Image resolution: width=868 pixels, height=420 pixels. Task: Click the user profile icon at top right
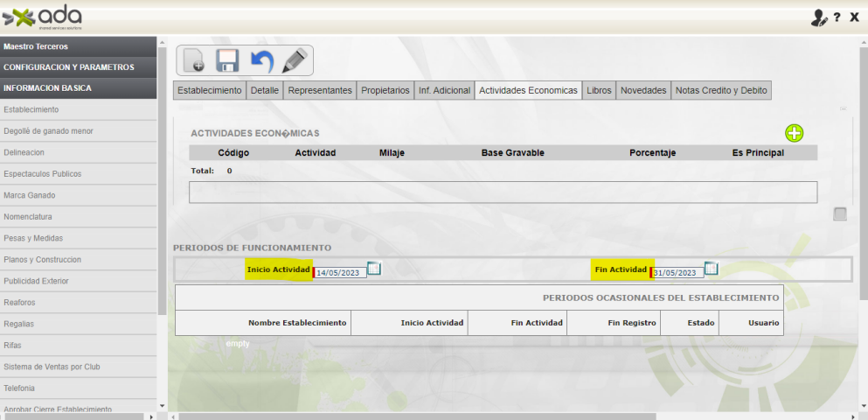(x=819, y=17)
